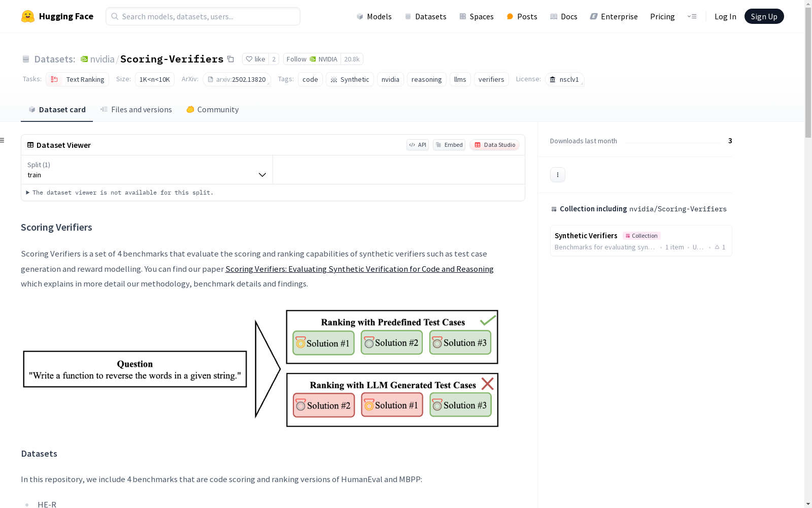812x508 pixels.
Task: Open the nsclv1 license tag
Action: [x=564, y=79]
